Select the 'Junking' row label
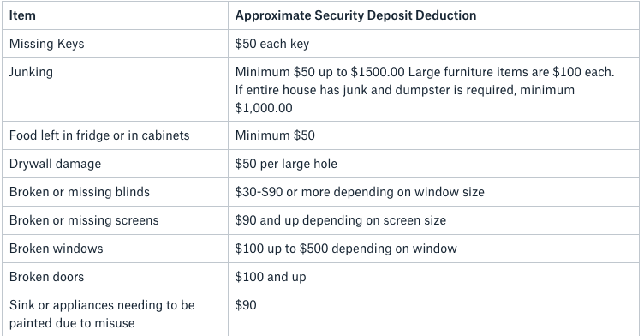The height and width of the screenshot is (336, 644). [31, 72]
